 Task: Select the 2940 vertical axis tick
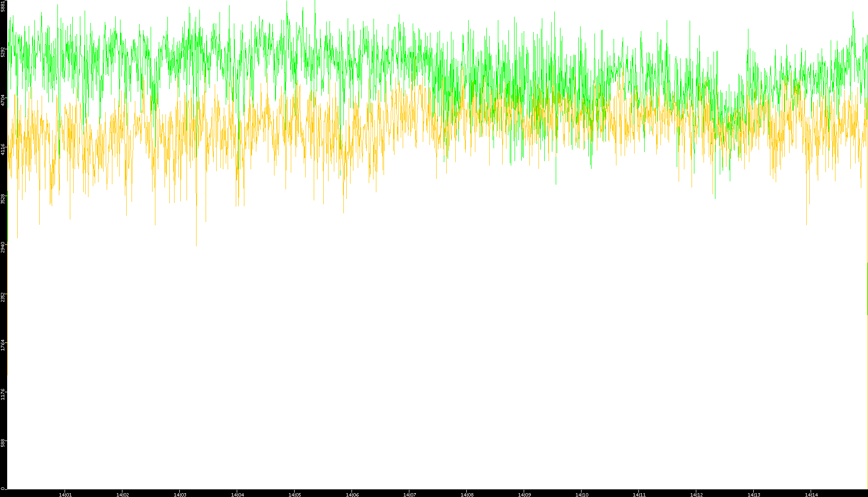[x=3, y=247]
